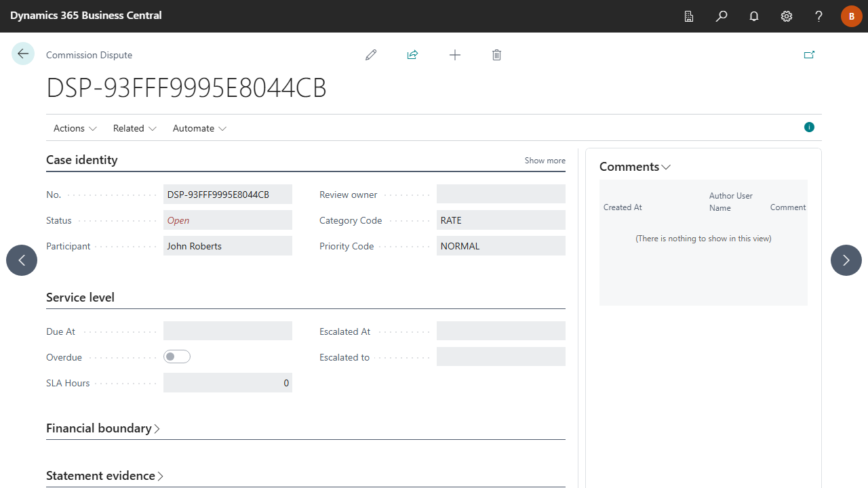The height and width of the screenshot is (488, 868).
Task: Click the help question mark icon
Action: tap(819, 16)
